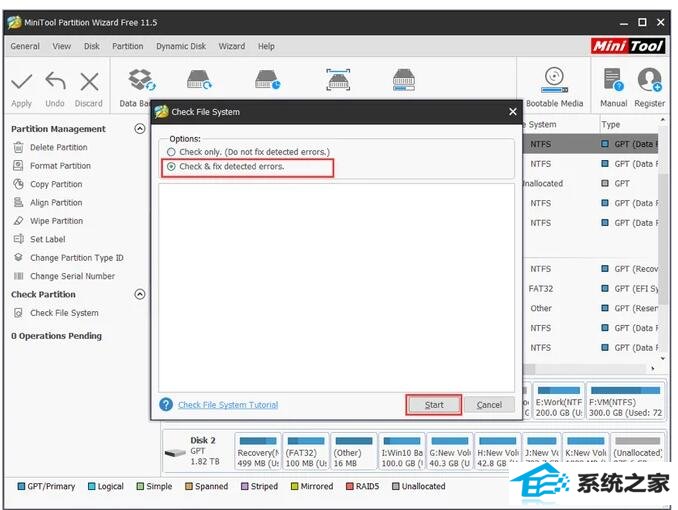
Task: Open the Help menu
Action: [x=266, y=46]
